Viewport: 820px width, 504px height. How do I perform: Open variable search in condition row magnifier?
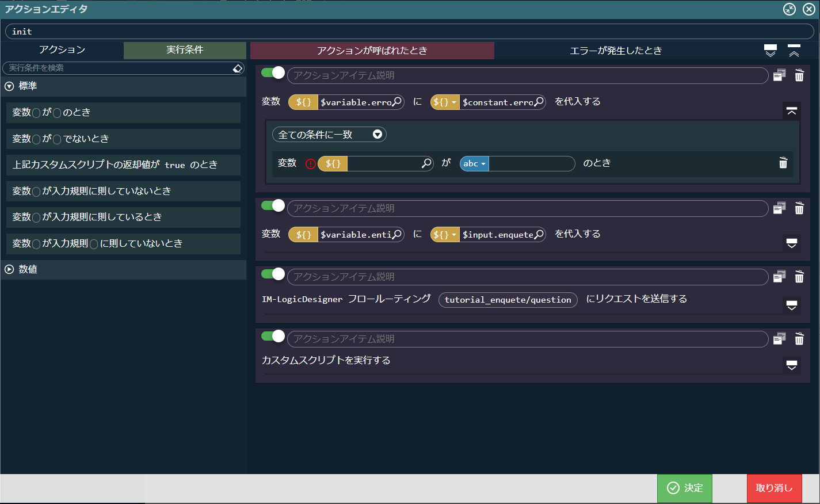click(x=426, y=163)
